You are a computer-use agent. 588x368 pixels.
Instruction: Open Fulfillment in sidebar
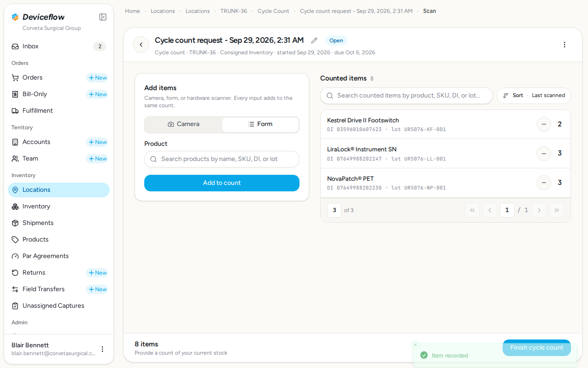(x=59, y=111)
